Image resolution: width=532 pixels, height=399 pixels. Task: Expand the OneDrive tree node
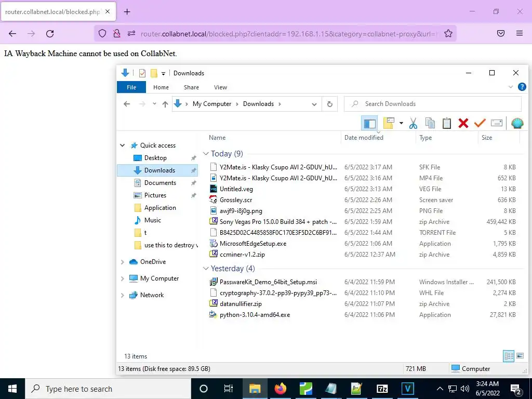(x=123, y=262)
